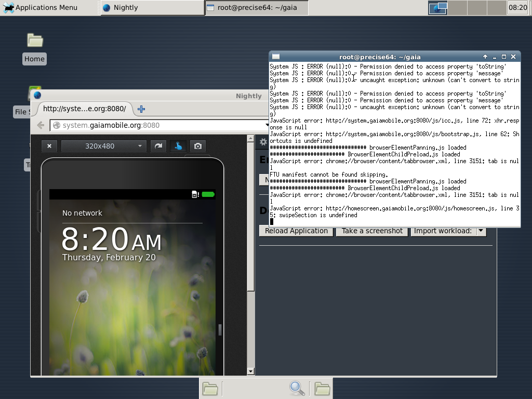Toggle touch event simulation hand icon
Image resolution: width=532 pixels, height=399 pixels.
(x=178, y=146)
